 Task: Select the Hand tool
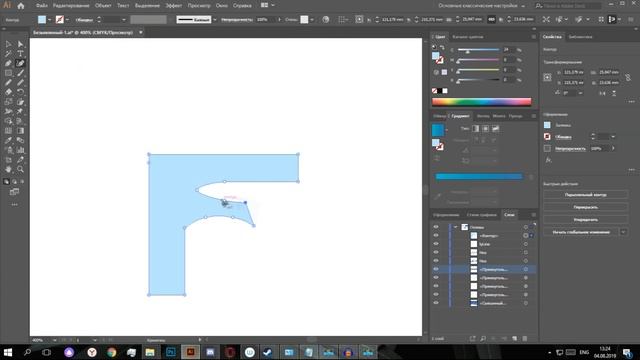click(x=8, y=169)
